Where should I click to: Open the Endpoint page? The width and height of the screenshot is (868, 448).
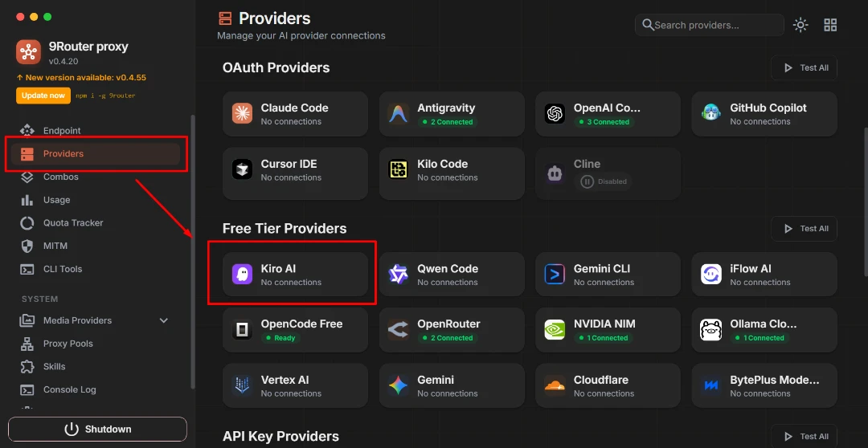pos(95,131)
